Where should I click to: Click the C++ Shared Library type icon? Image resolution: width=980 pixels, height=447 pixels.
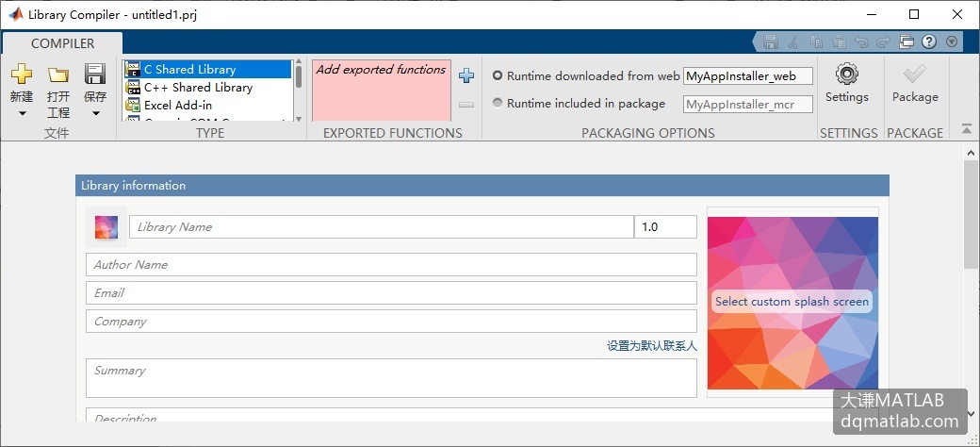[x=133, y=88]
